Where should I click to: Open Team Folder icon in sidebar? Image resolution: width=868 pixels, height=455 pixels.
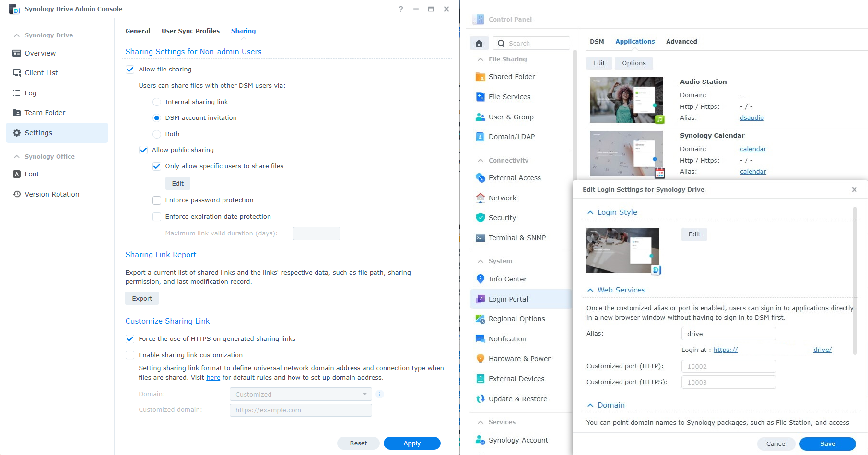point(17,113)
